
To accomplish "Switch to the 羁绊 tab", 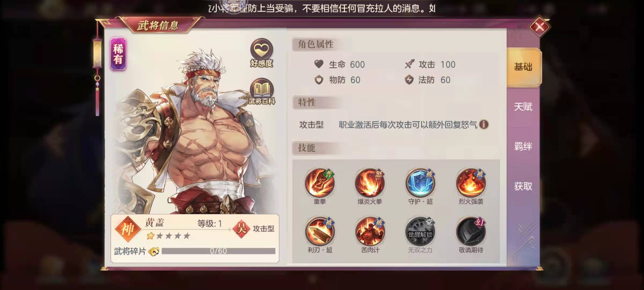I will pyautogui.click(x=523, y=147).
